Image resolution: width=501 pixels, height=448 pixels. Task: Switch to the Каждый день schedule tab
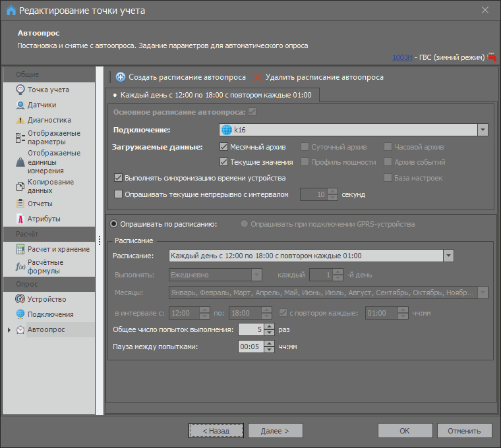click(x=215, y=96)
